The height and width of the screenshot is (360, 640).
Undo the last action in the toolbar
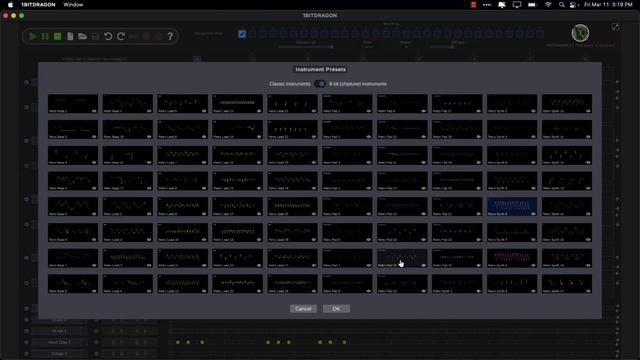(x=108, y=36)
